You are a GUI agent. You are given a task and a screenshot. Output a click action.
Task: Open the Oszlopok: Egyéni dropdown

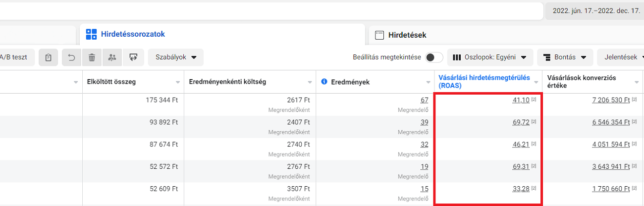coord(490,57)
